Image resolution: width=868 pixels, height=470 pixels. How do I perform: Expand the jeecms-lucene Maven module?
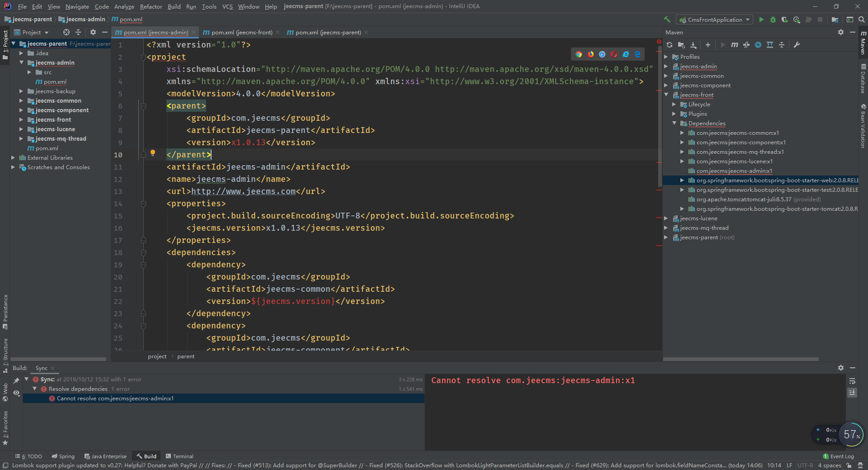(666, 218)
